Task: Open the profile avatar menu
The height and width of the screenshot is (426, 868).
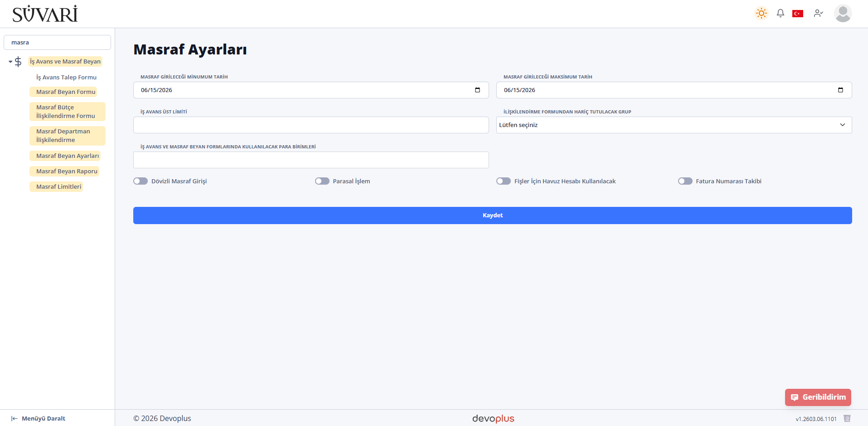Action: 843,13
